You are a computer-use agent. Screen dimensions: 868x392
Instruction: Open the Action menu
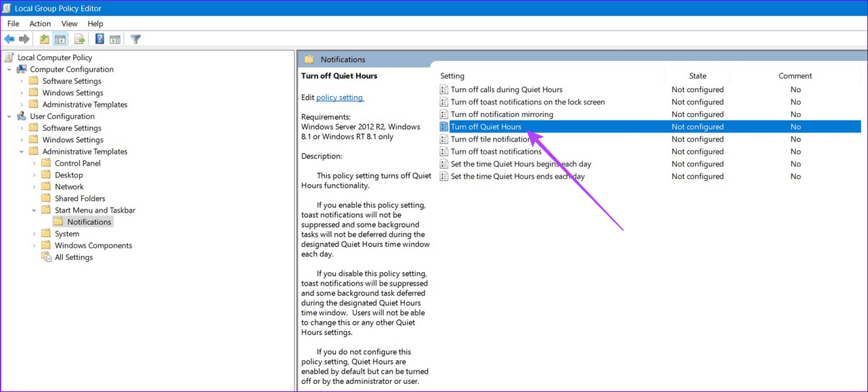pos(39,23)
